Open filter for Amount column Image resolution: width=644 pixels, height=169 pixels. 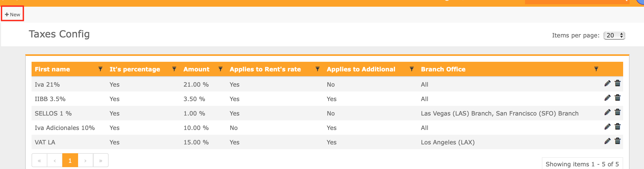click(220, 69)
